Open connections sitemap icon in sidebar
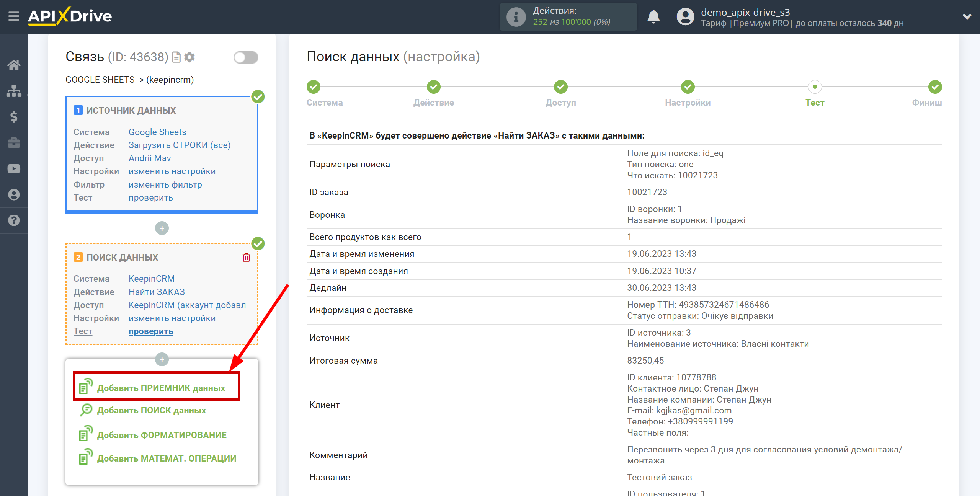The height and width of the screenshot is (496, 980). point(14,91)
